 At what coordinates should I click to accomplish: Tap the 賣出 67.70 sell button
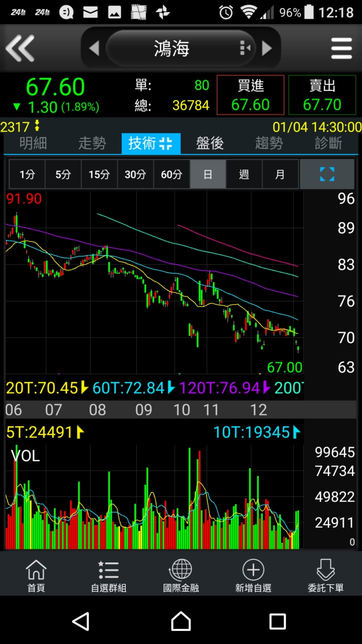pyautogui.click(x=322, y=95)
